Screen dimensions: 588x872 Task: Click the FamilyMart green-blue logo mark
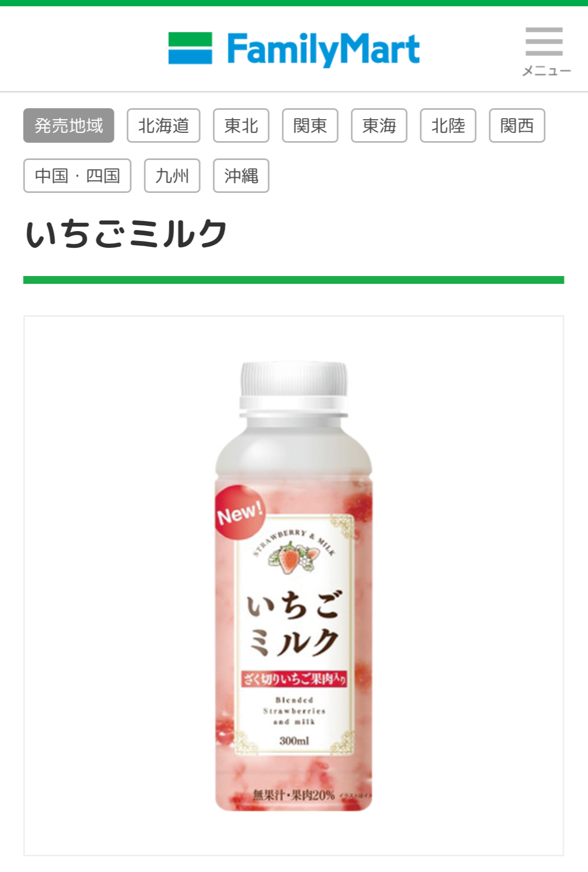point(190,48)
